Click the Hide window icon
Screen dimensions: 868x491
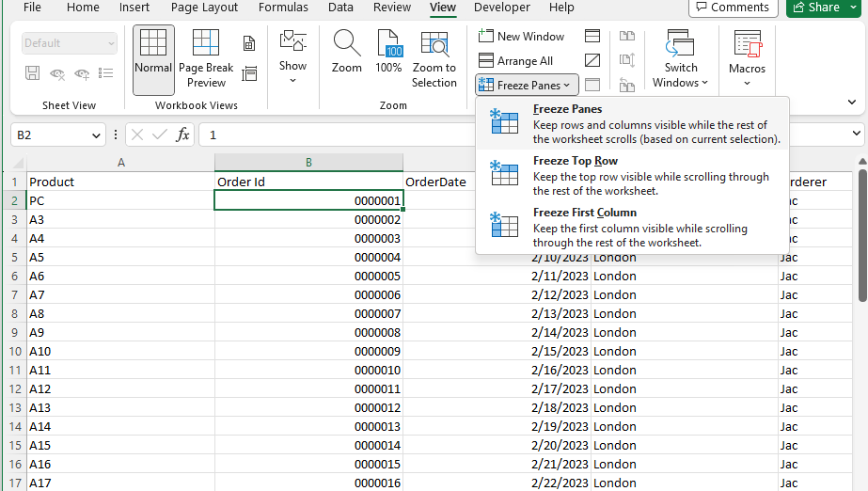[x=592, y=60]
